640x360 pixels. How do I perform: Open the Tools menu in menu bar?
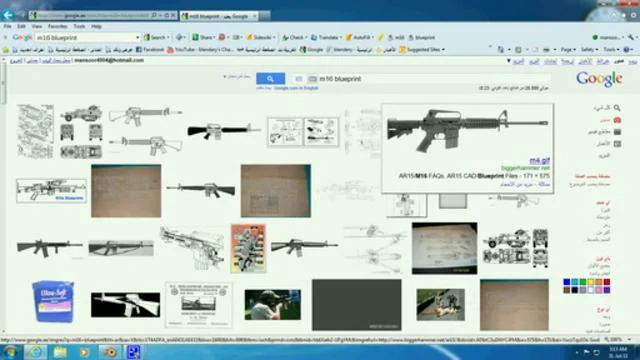click(x=79, y=26)
